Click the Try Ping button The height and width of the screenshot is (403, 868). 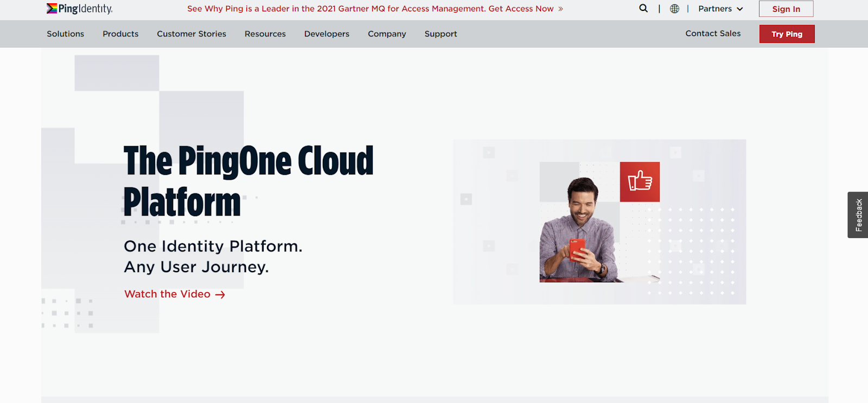(x=787, y=34)
